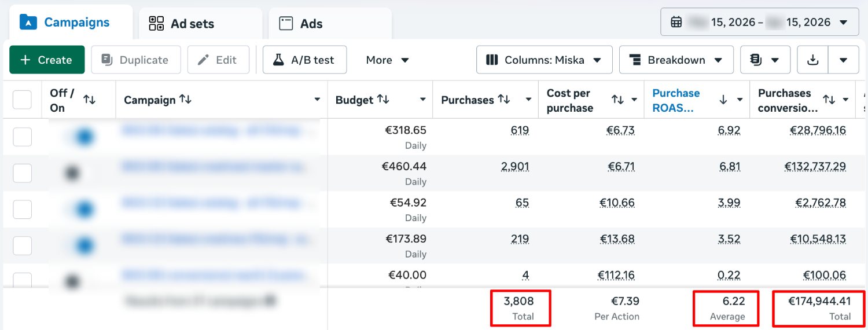Click the 6.92 purchase ROAS value

pyautogui.click(x=729, y=130)
